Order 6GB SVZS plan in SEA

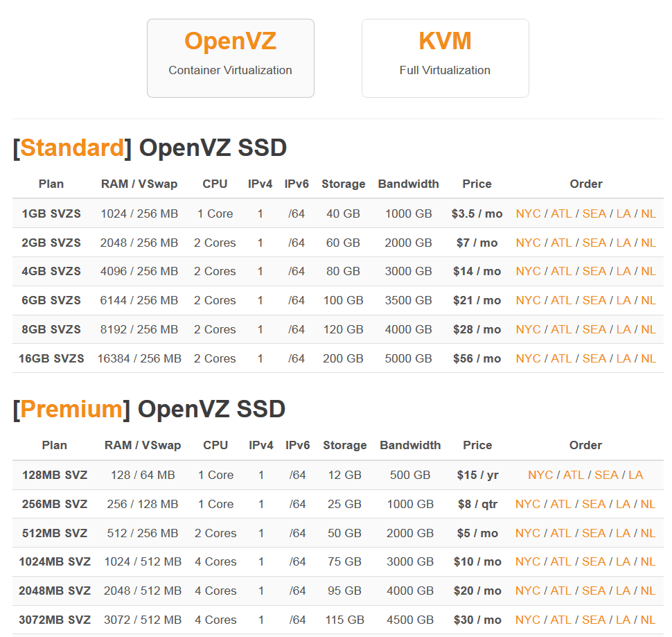(x=594, y=301)
